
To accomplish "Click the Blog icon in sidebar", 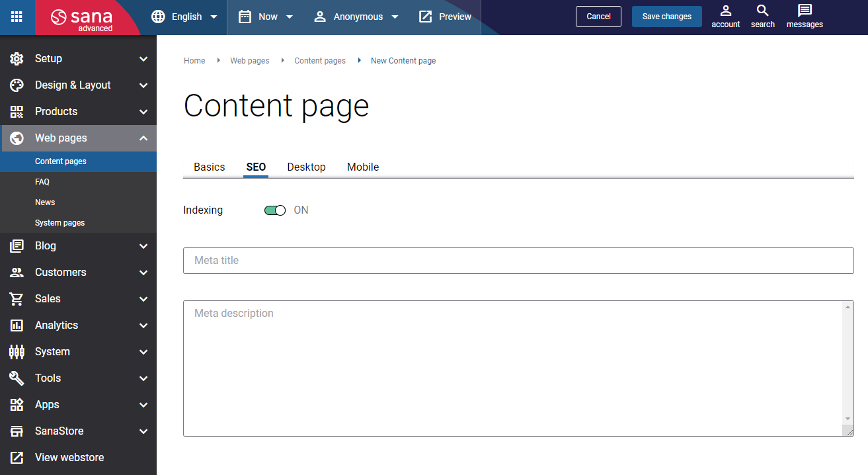I will (x=17, y=246).
